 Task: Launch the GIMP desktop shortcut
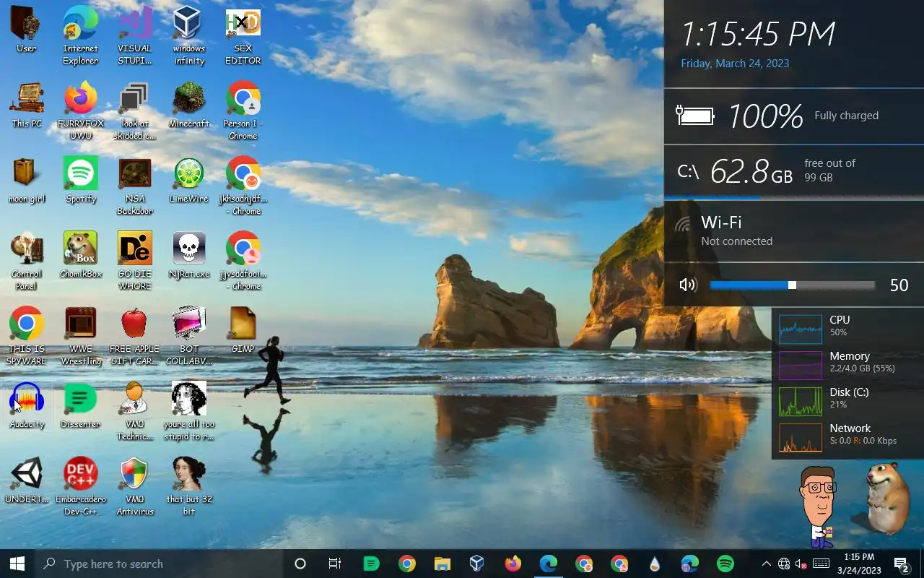tap(243, 329)
